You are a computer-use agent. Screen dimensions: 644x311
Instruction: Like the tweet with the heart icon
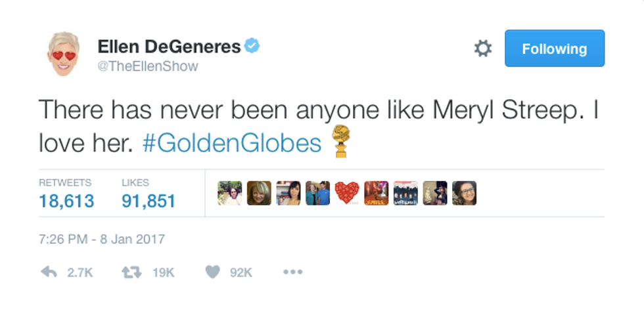click(x=212, y=272)
